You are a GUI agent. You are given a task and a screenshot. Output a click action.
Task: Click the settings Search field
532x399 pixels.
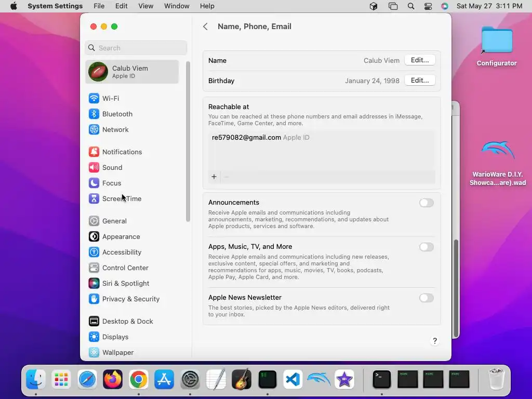[x=136, y=48]
